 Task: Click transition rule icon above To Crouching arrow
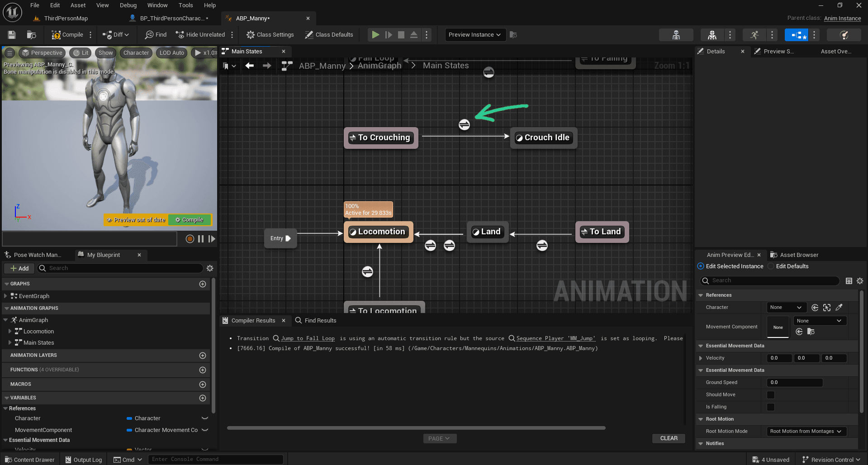464,124
